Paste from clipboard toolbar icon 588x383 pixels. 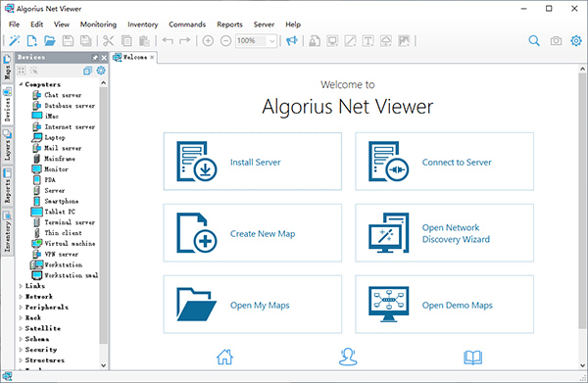click(x=144, y=40)
